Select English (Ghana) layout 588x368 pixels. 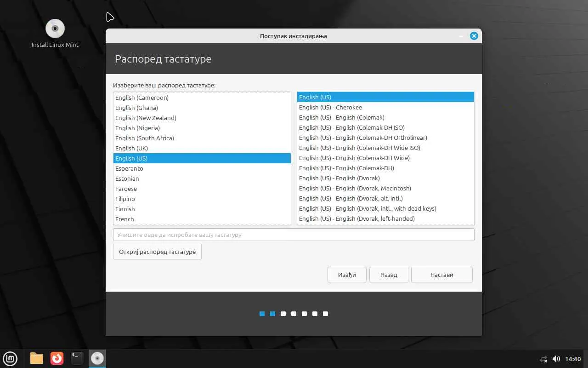click(202, 108)
